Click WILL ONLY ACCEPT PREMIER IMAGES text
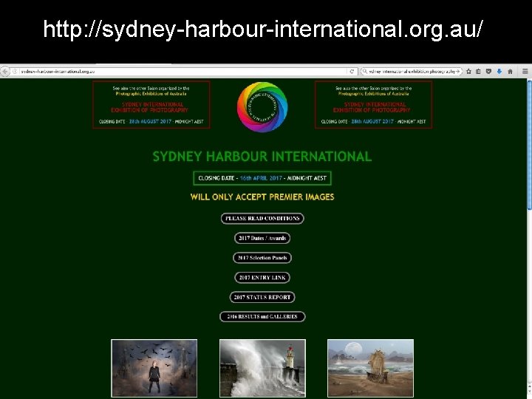The width and height of the screenshot is (532, 399). coord(262,197)
